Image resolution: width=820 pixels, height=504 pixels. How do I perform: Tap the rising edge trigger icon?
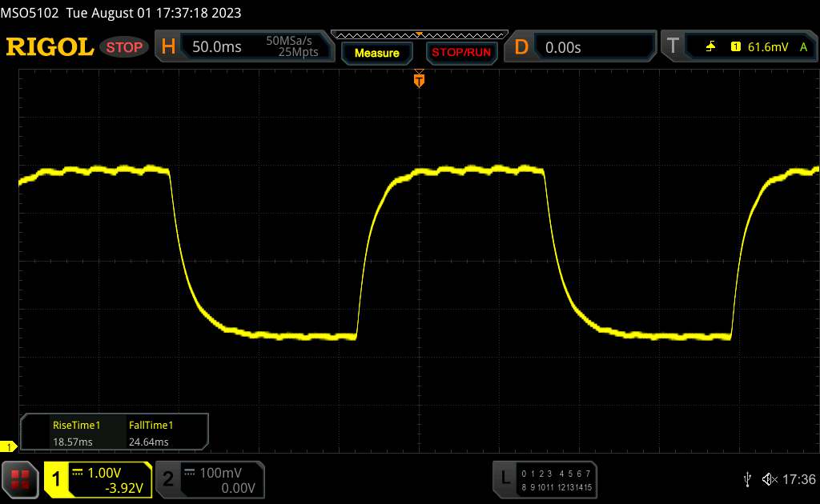tap(710, 47)
